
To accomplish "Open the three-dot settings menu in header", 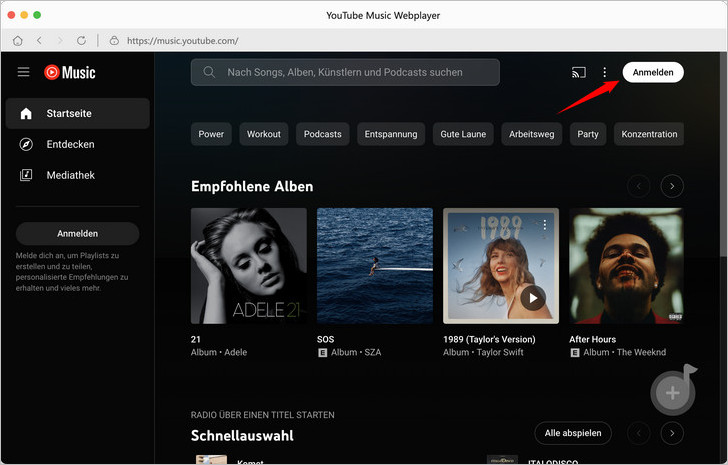I will pyautogui.click(x=604, y=72).
